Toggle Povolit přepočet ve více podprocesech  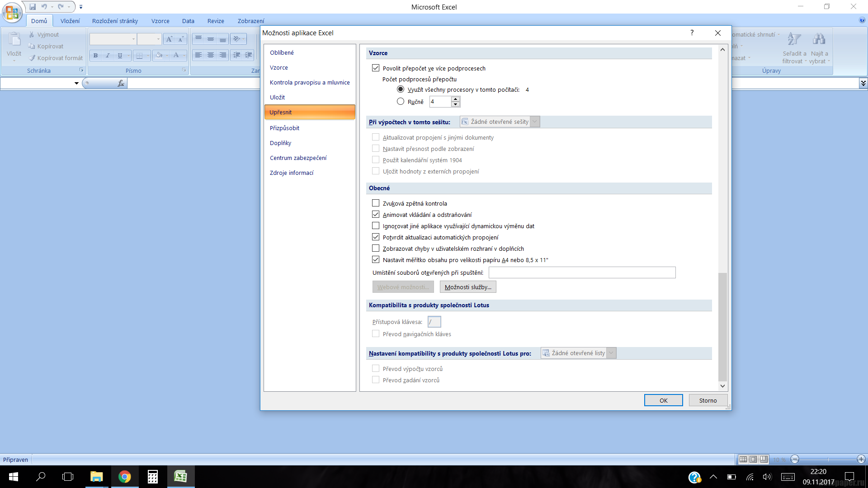coord(376,68)
